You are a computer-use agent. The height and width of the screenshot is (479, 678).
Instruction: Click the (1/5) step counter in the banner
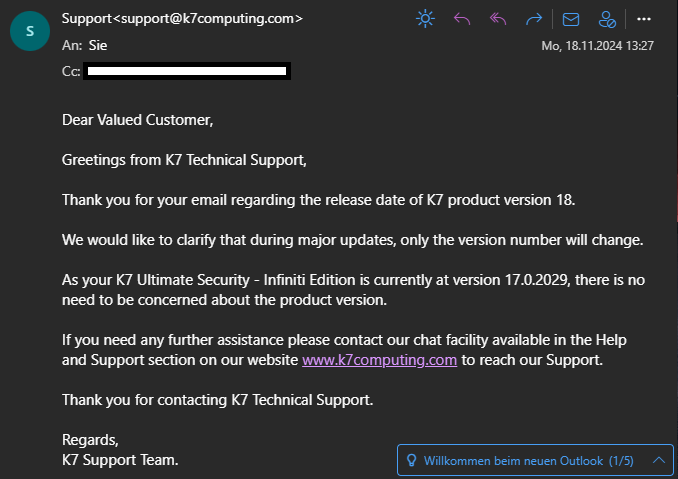[621, 461]
